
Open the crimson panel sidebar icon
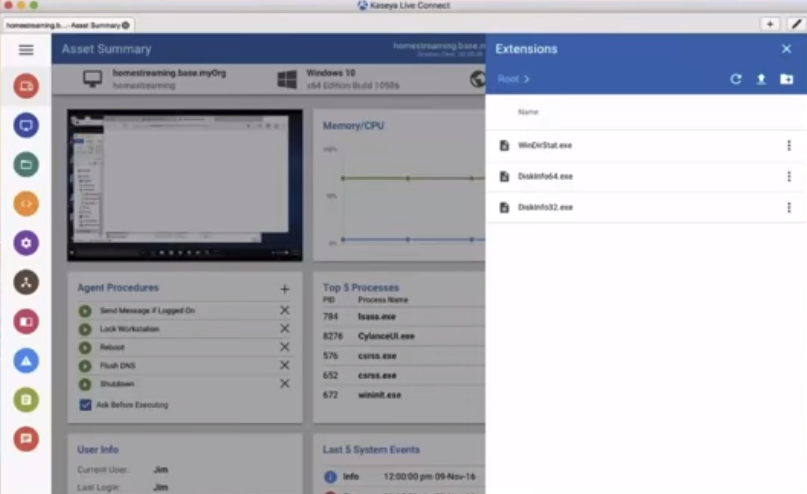click(x=26, y=322)
